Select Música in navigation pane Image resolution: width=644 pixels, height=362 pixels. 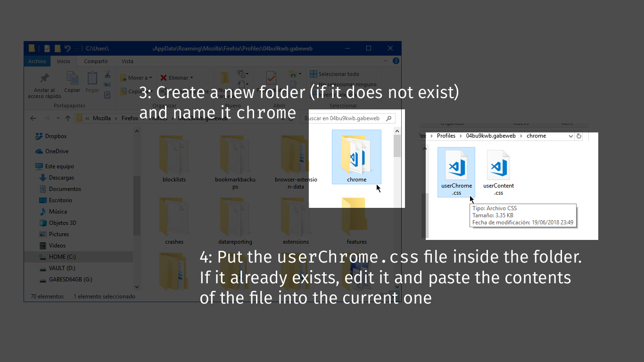(58, 212)
